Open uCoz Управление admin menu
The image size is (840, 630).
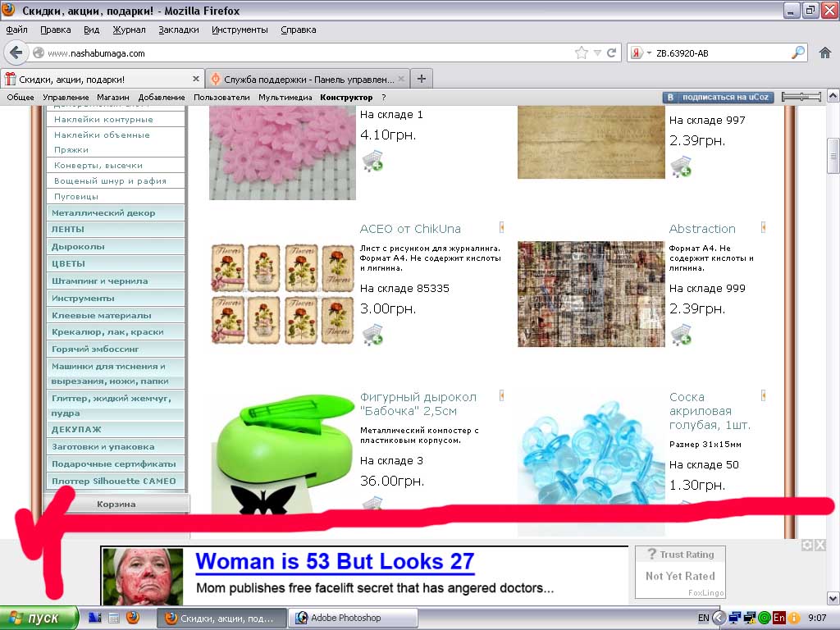coord(66,97)
